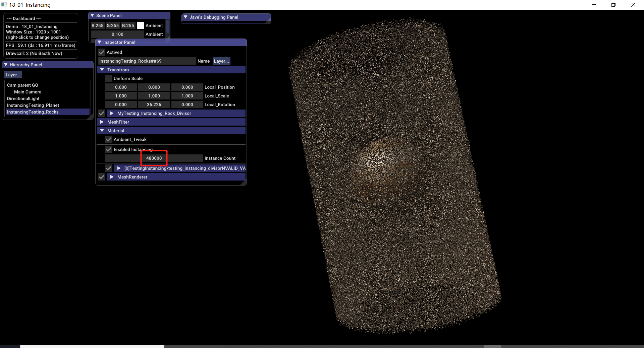The image size is (644, 348).
Task: Click the Debugging Panel corner grip
Action: pyautogui.click(x=269, y=21)
